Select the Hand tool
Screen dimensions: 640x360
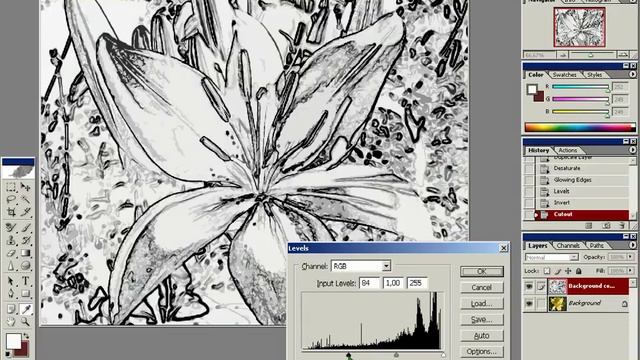pyautogui.click(x=11, y=322)
